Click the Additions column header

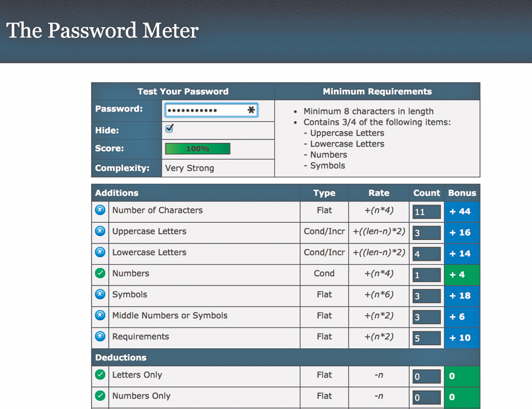coord(117,193)
